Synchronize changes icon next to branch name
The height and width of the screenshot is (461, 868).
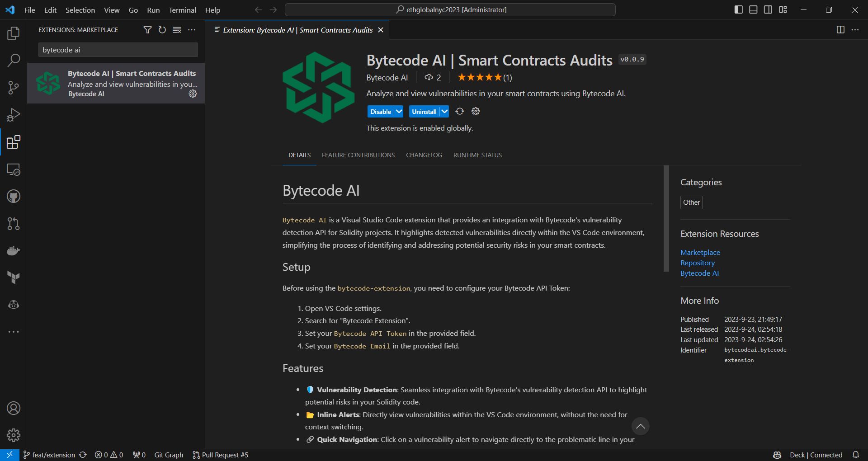[83, 455]
